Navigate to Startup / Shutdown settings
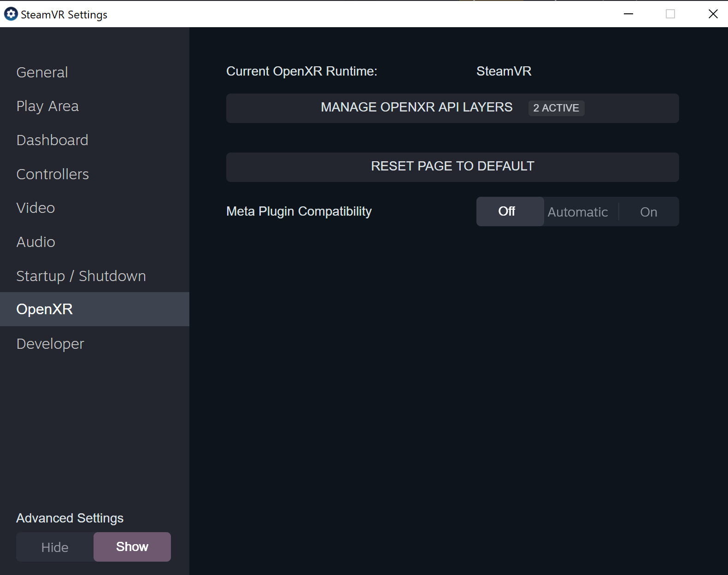Image resolution: width=728 pixels, height=575 pixels. pos(81,276)
